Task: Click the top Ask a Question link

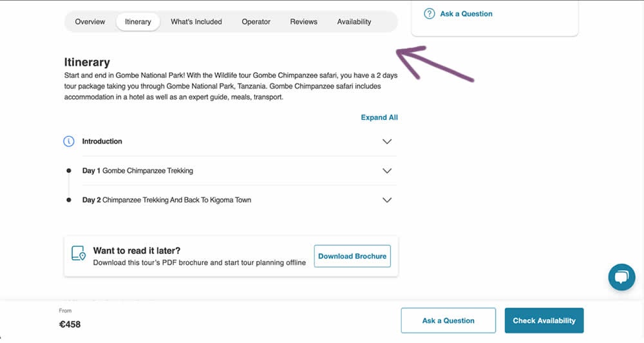Action: (466, 14)
